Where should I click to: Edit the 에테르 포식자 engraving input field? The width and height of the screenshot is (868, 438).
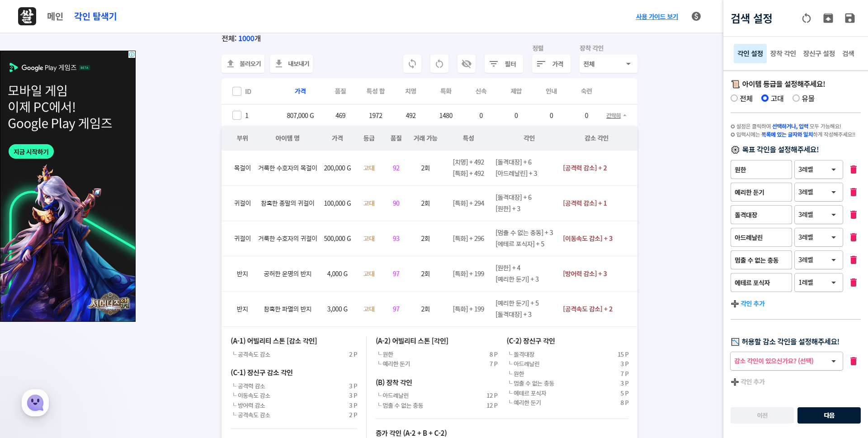[761, 283]
